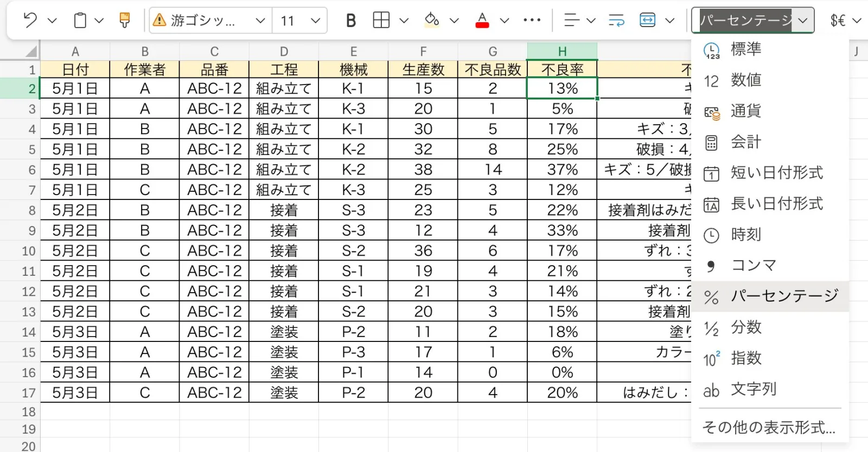
Task: Click the Merge Cells icon
Action: [x=648, y=21]
